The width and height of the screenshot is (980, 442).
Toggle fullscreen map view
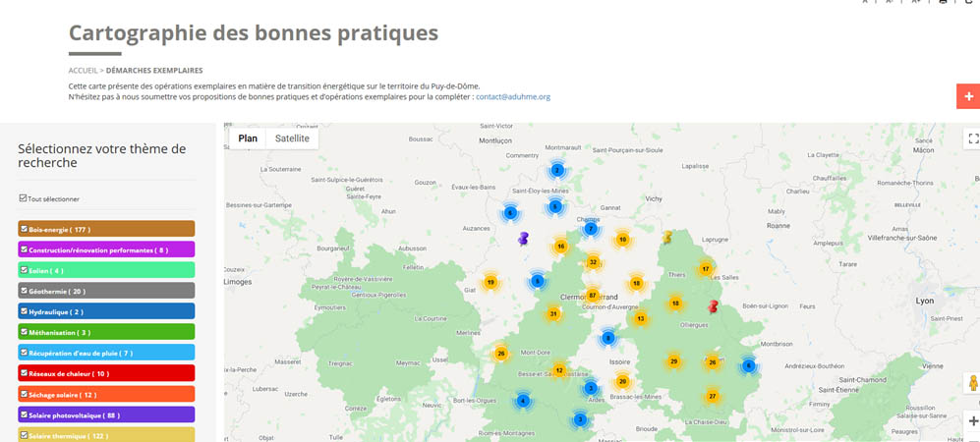pyautogui.click(x=972, y=139)
